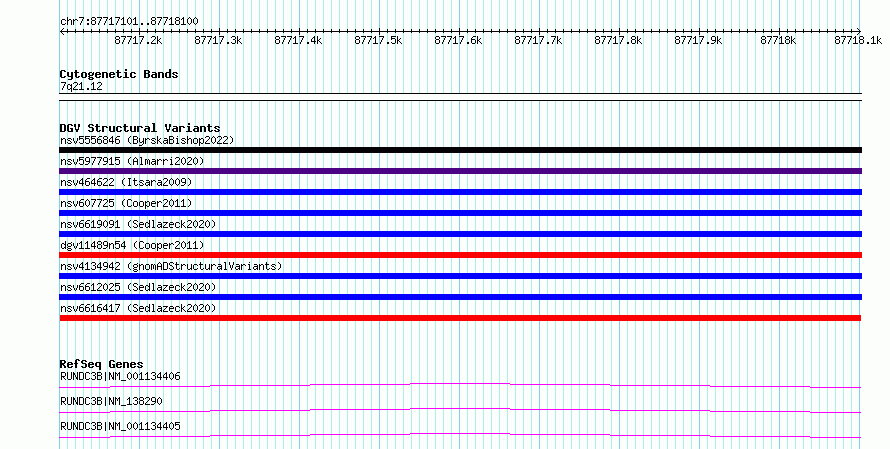Click nsv4134942 (gnomADStructuralVariants) label
The width and height of the screenshot is (890, 449).
click(x=171, y=266)
